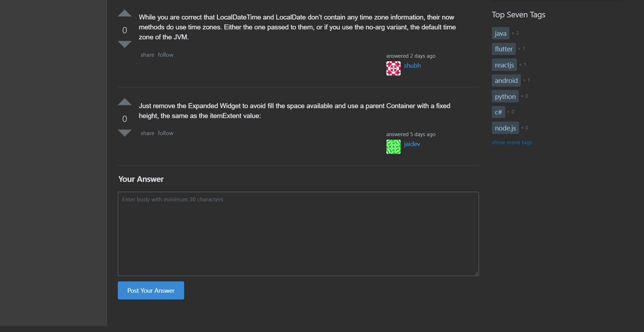Screen dimensions: 644x332
Task: Click the upvote arrow above the first vote count
Action: tap(125, 13)
